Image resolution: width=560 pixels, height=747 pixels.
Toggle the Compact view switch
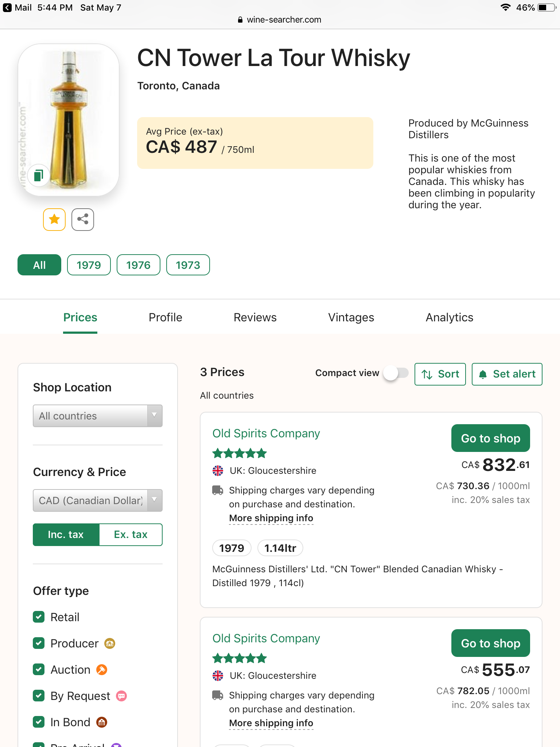(x=396, y=373)
